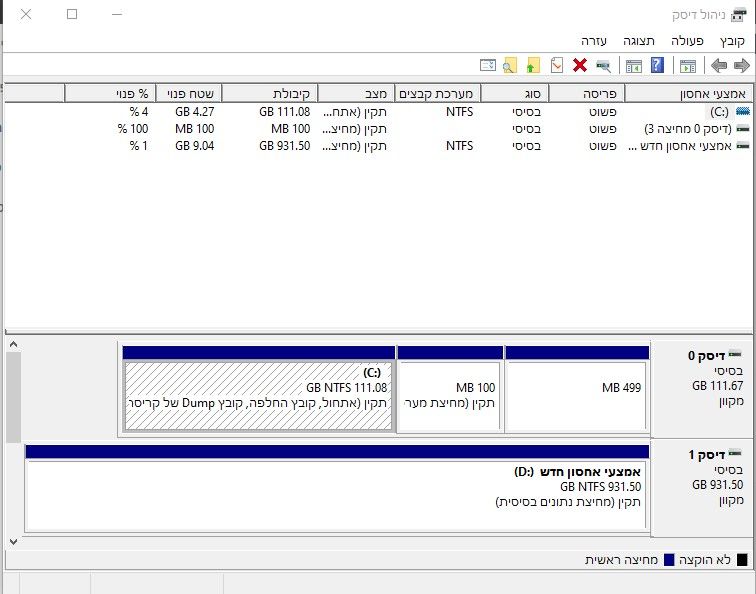
Task: Open the קובץ menu
Action: click(732, 41)
